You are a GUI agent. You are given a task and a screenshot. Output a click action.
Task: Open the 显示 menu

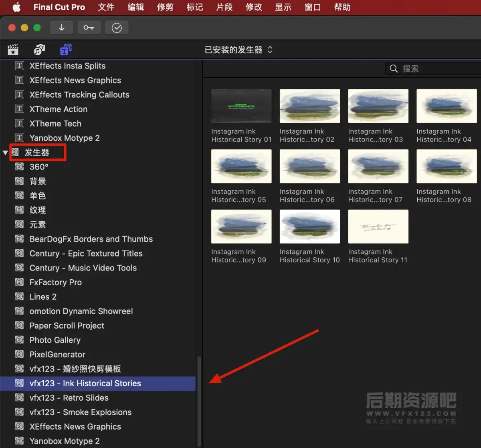click(x=283, y=7)
